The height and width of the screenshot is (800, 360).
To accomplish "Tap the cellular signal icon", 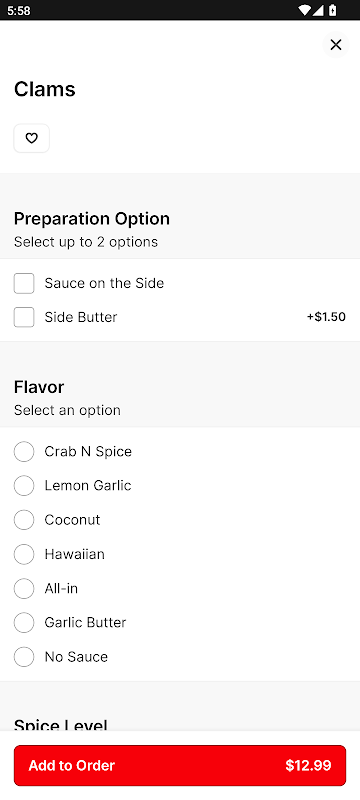I will [x=318, y=10].
